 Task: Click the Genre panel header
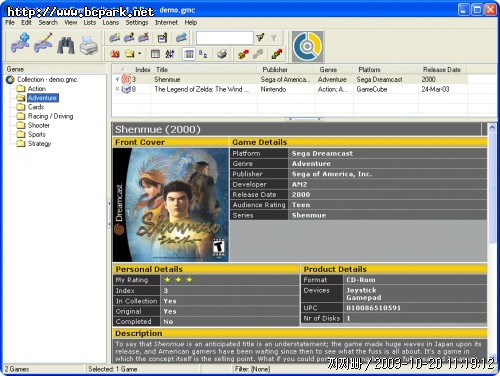click(x=55, y=69)
